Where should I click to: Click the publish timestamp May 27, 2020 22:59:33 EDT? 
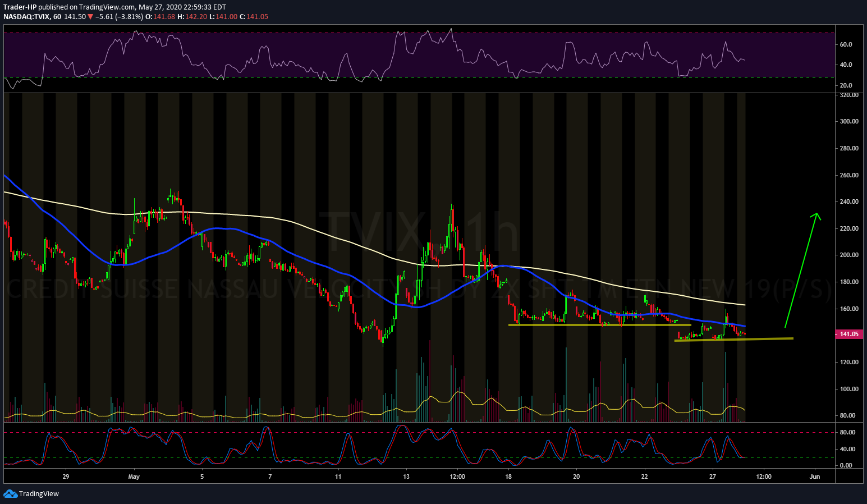click(182, 7)
